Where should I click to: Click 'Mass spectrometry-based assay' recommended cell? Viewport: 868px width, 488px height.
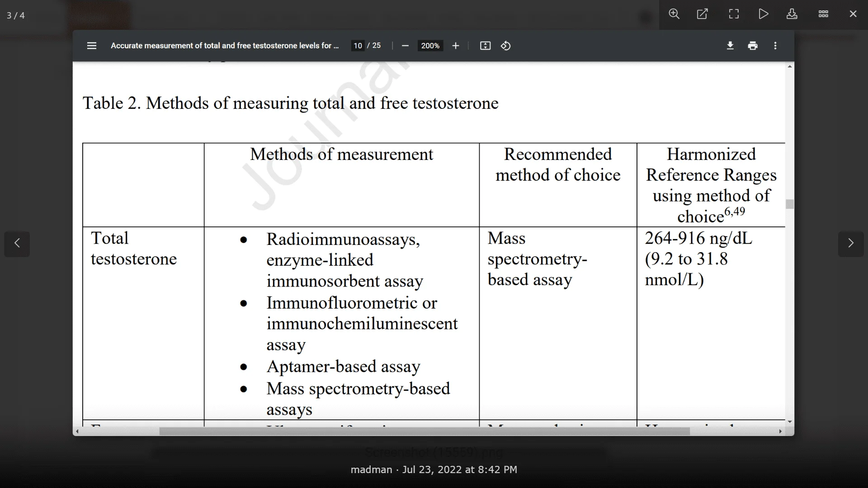click(x=537, y=259)
